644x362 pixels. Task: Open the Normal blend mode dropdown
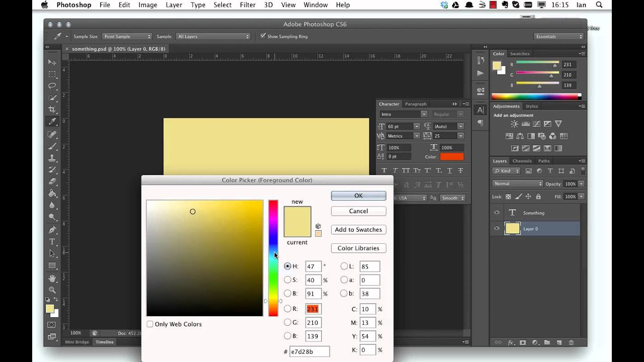(518, 184)
